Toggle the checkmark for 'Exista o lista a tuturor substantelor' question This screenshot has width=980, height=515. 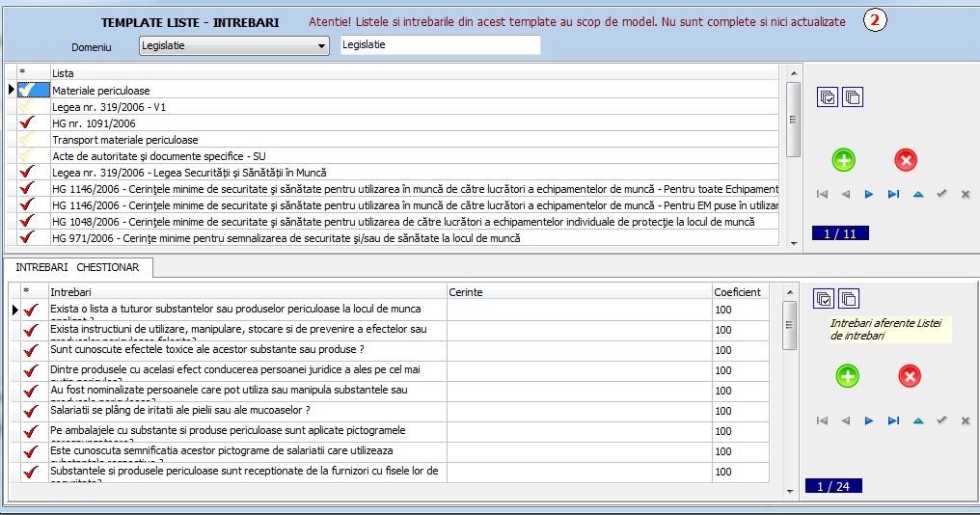pyautogui.click(x=31, y=310)
